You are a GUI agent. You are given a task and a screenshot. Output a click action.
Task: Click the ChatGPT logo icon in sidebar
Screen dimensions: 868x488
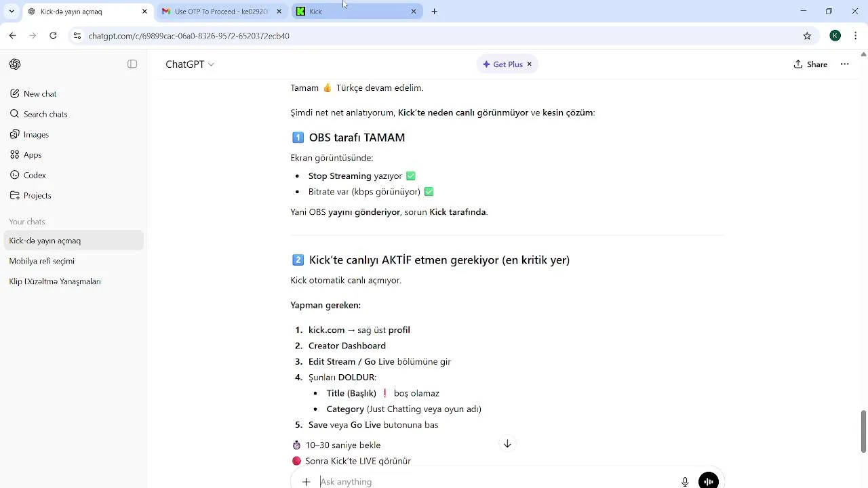pyautogui.click(x=15, y=64)
